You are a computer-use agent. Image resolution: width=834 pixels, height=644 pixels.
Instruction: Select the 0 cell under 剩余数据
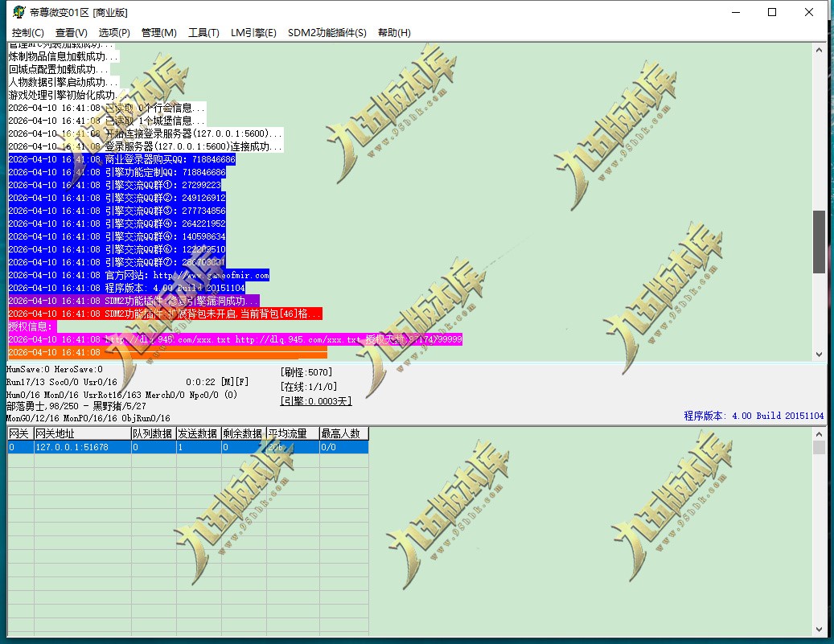(244, 447)
